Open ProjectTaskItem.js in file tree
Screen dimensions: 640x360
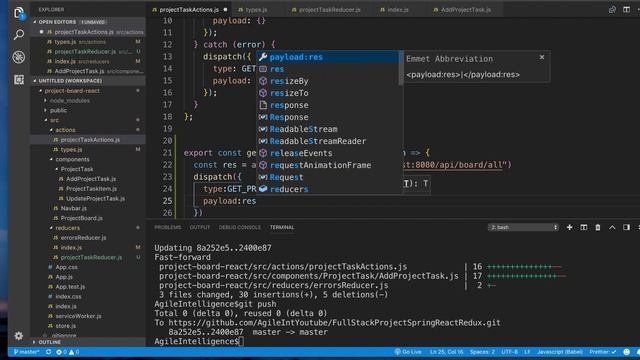pyautogui.click(x=91, y=189)
